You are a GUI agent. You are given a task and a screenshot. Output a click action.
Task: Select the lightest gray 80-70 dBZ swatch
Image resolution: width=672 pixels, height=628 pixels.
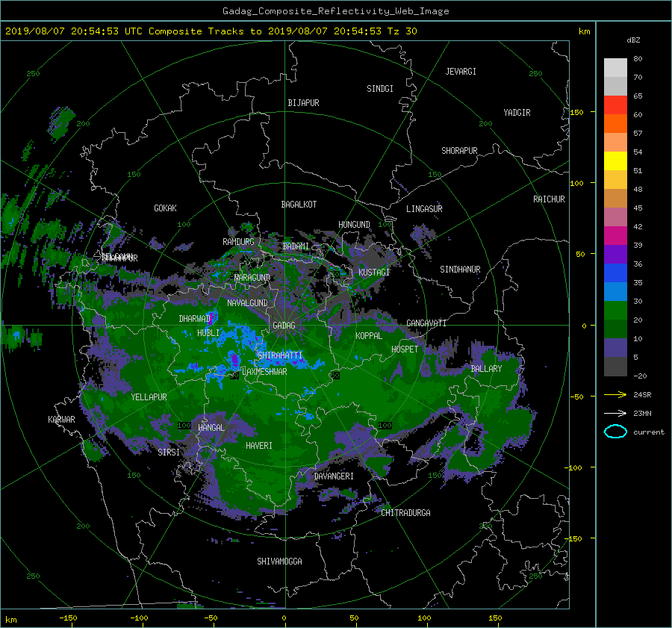(615, 68)
